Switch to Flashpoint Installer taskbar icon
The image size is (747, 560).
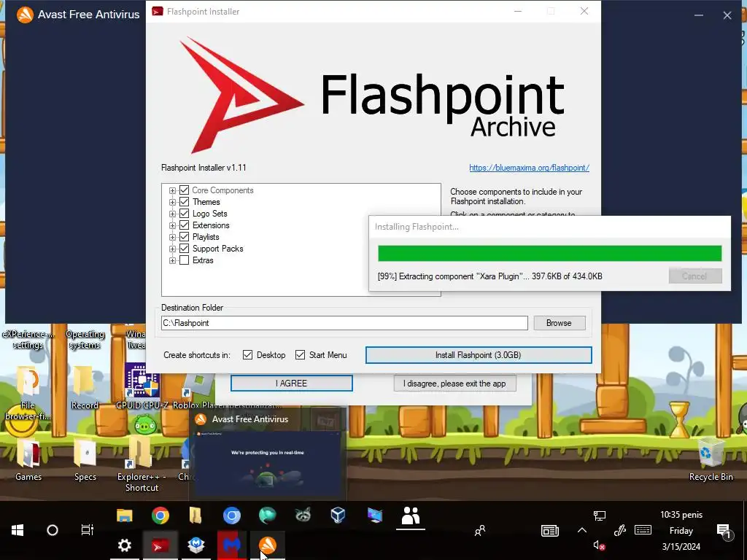160,545
